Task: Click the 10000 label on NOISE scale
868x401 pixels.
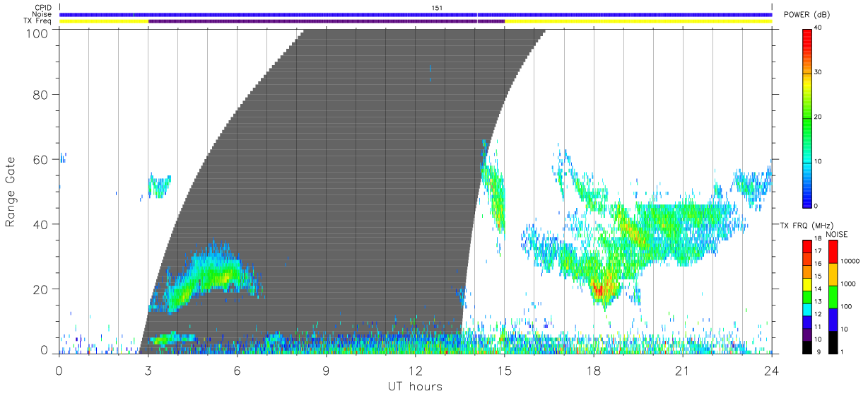Action: (x=850, y=262)
